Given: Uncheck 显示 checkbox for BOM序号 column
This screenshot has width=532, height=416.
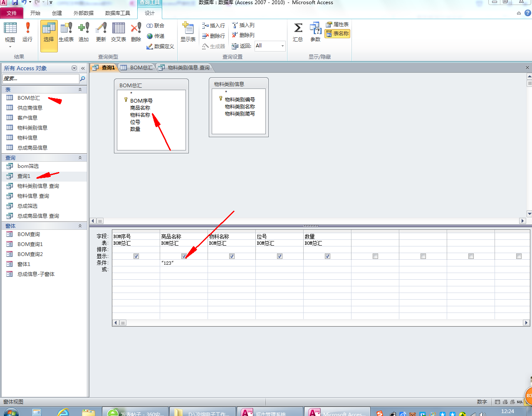Looking at the screenshot, I should pos(136,256).
